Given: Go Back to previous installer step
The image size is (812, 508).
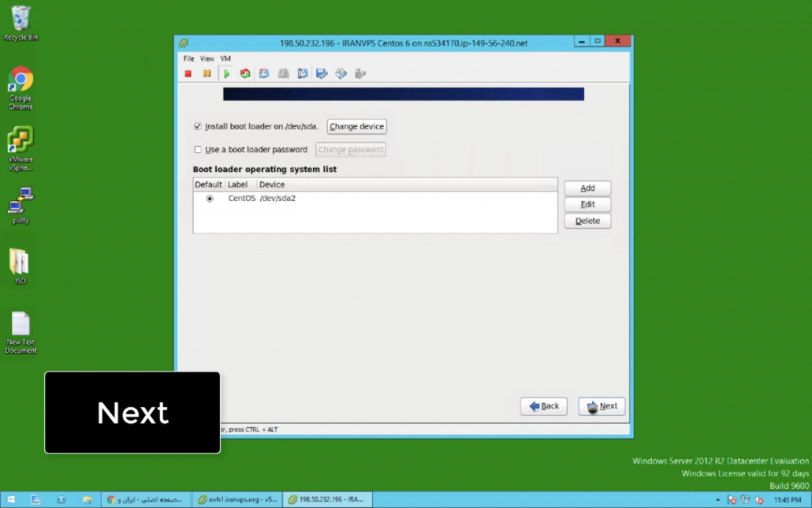Looking at the screenshot, I should coord(544,406).
